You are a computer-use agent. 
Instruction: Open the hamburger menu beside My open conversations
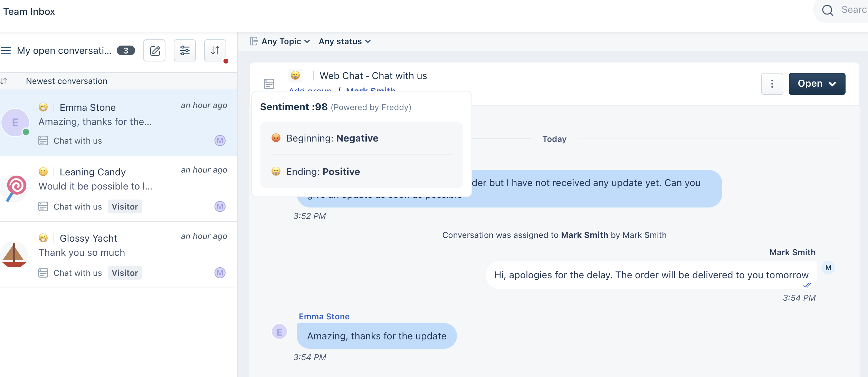tap(6, 51)
